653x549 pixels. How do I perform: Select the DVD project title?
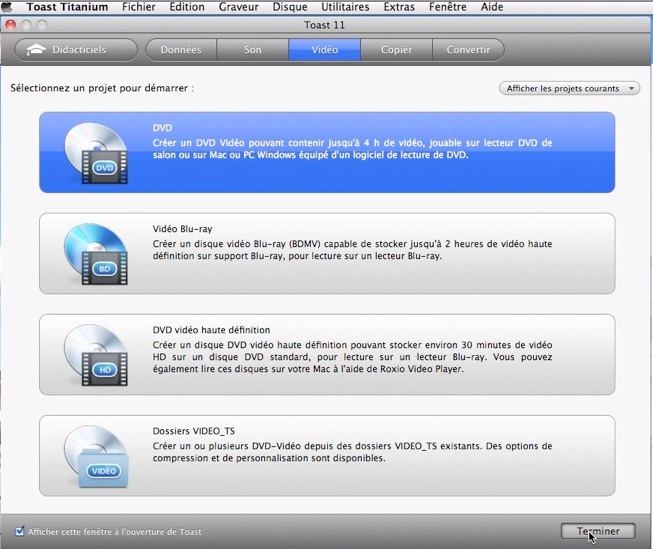pyautogui.click(x=162, y=128)
